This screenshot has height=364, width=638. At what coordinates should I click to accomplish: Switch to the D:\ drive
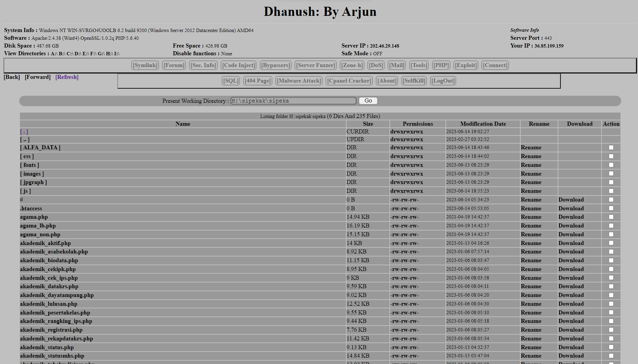coord(78,54)
